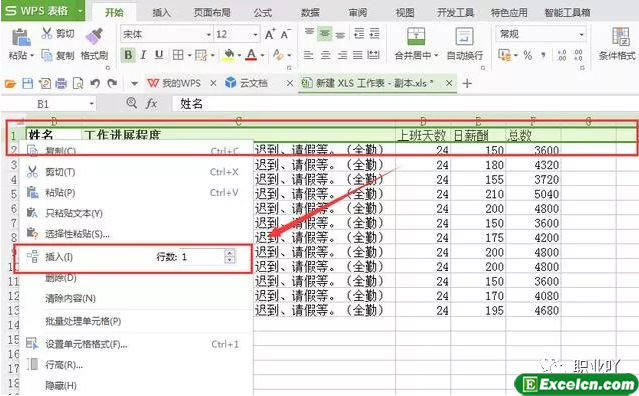639x396 pixels.
Task: Click the open folder icon in quick toolbar
Action: click(10, 84)
